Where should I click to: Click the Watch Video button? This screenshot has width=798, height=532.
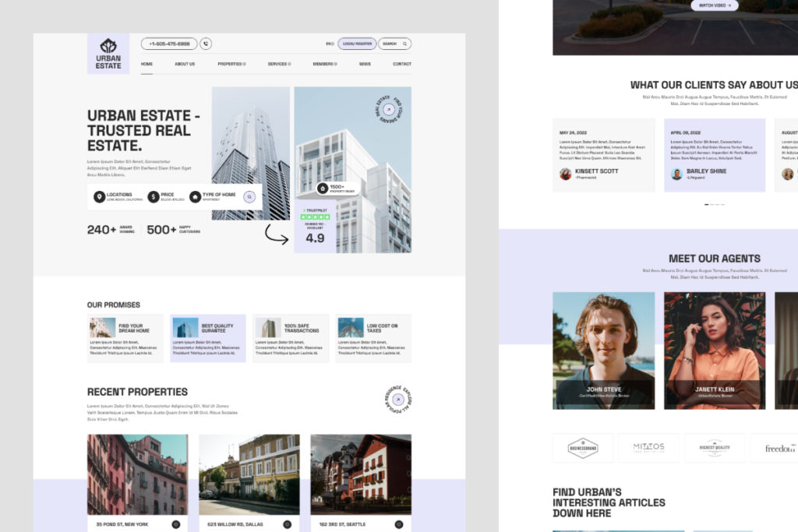click(715, 5)
